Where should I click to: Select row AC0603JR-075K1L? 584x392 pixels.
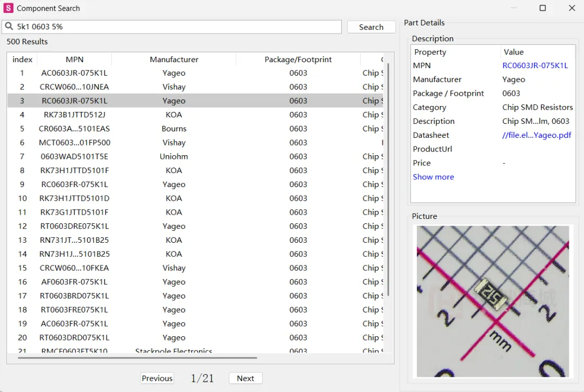196,73
